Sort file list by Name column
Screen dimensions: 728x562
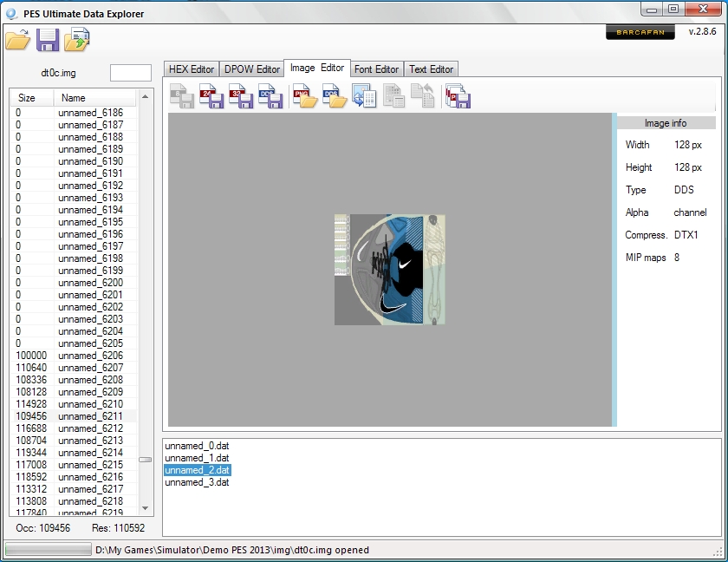(94, 98)
